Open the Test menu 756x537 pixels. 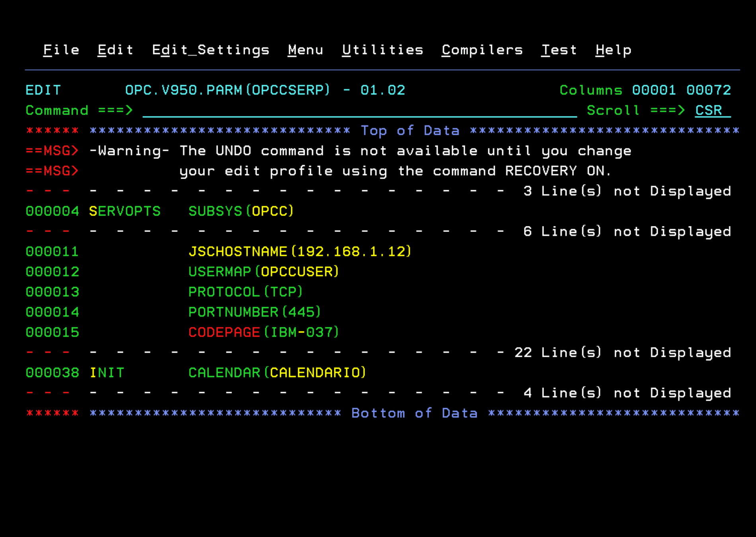[x=559, y=50]
